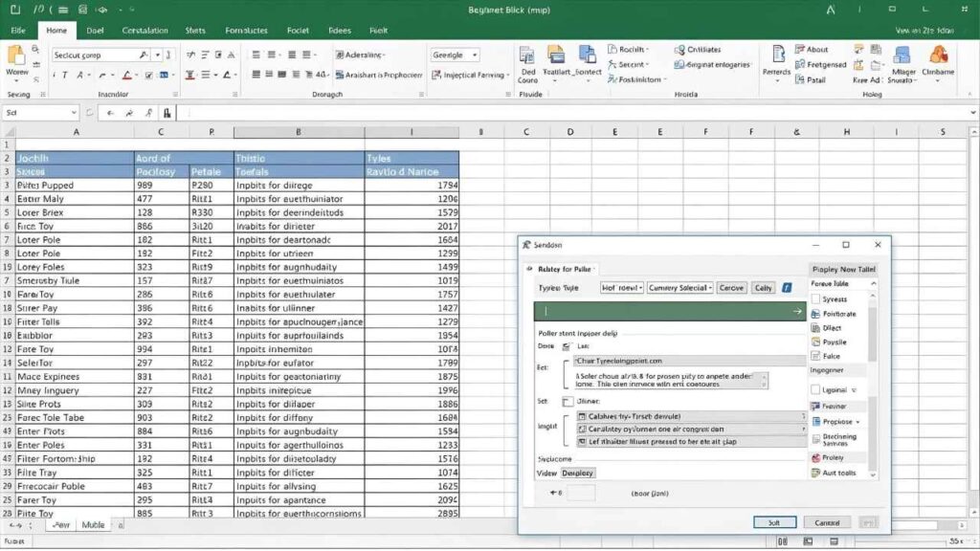Image resolution: width=980 pixels, height=551 pixels.
Task: Open the Cumery Solecial dropdown
Action: 680,288
